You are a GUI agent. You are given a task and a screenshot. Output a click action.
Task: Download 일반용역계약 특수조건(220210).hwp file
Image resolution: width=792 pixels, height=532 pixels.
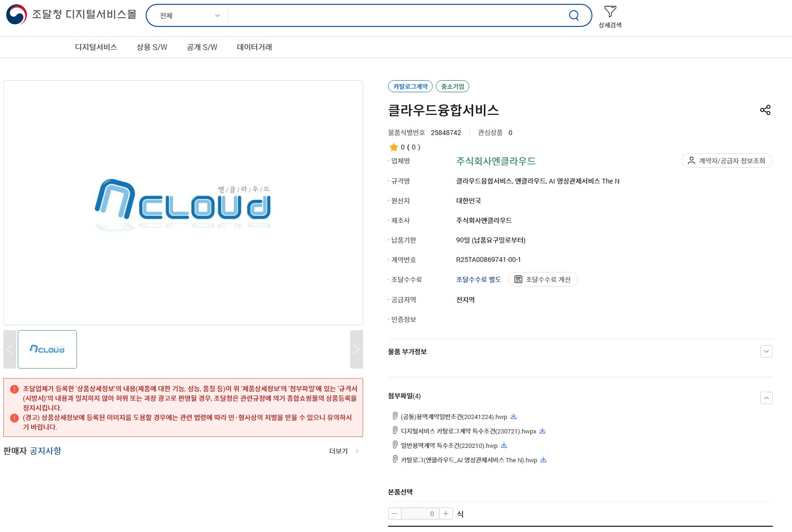coord(504,445)
